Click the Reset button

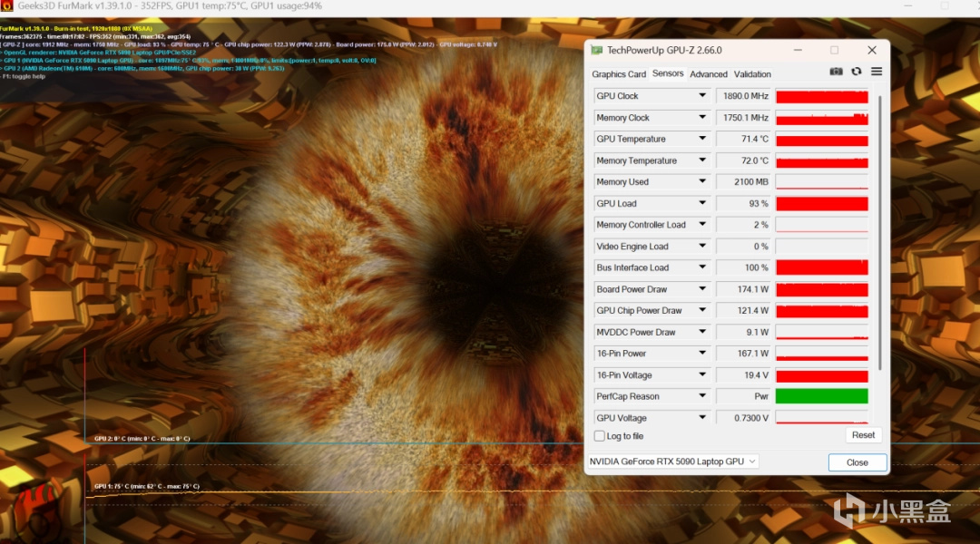863,435
